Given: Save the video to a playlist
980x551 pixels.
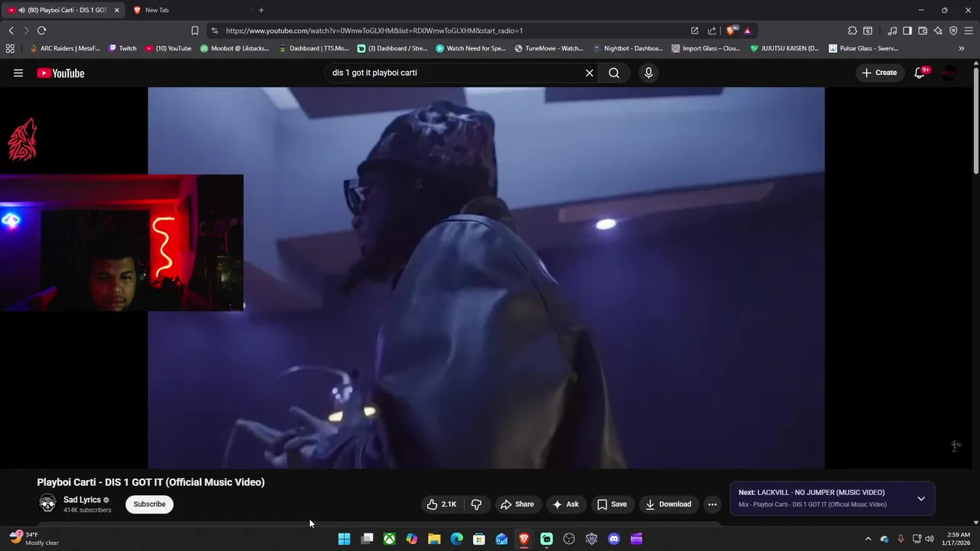Looking at the screenshot, I should [x=612, y=504].
